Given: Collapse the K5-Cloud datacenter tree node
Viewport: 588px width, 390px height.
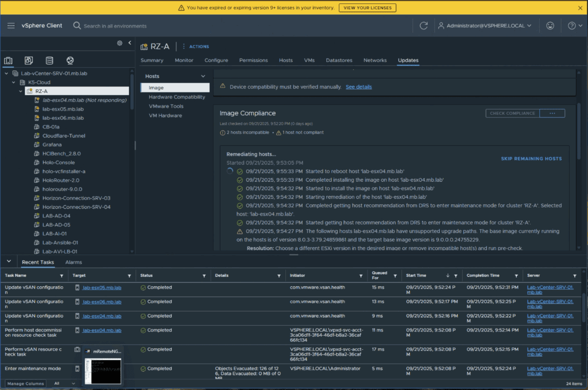Looking at the screenshot, I should [14, 82].
